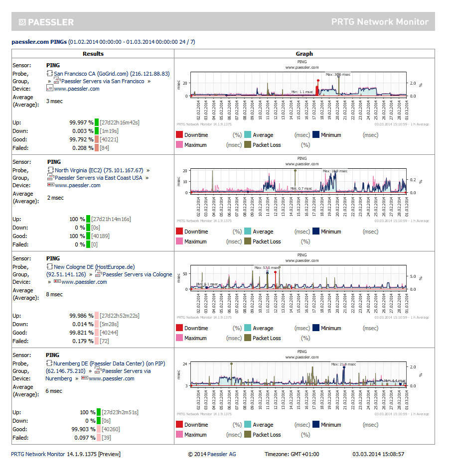The height and width of the screenshot is (476, 450).
Task: Click the device icon in the Cologne sensor row
Action: [57, 282]
